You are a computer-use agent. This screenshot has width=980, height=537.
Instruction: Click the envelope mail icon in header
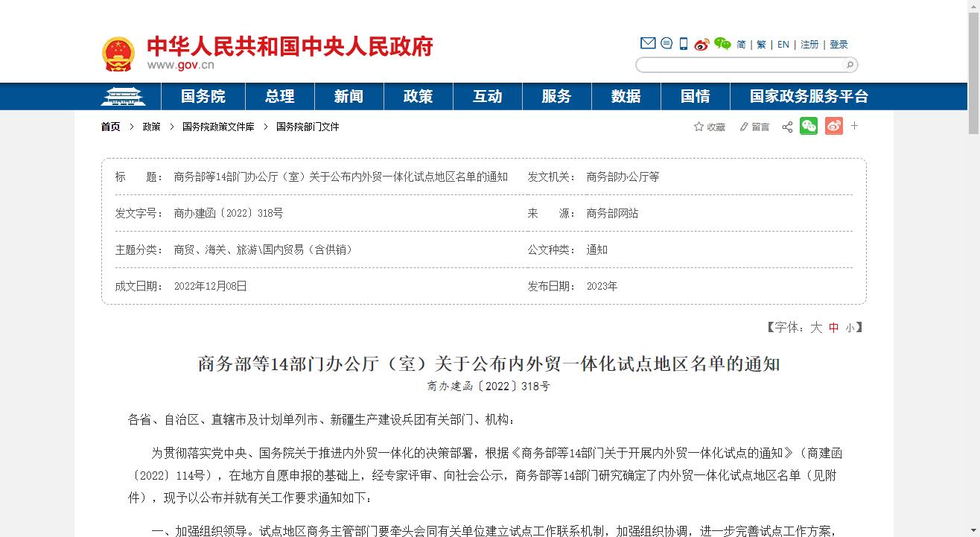click(x=648, y=43)
